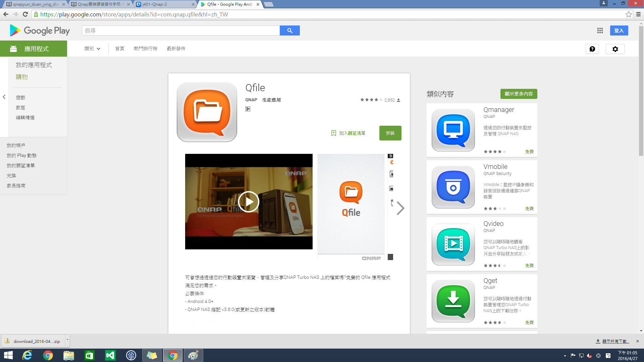Show next screenshots with right chevron

(x=400, y=208)
